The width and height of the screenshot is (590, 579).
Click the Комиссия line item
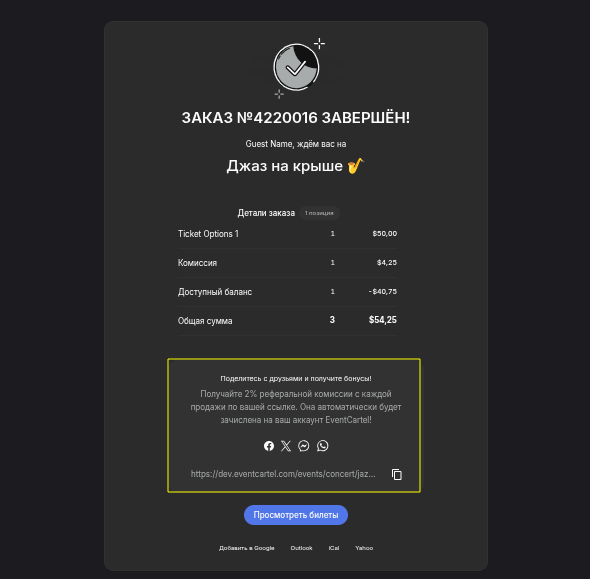[x=287, y=263]
